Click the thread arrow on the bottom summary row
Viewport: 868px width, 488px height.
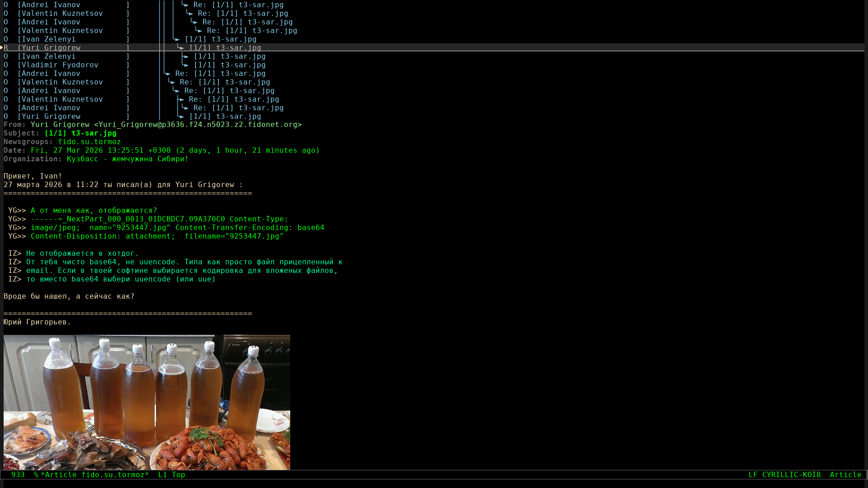181,117
